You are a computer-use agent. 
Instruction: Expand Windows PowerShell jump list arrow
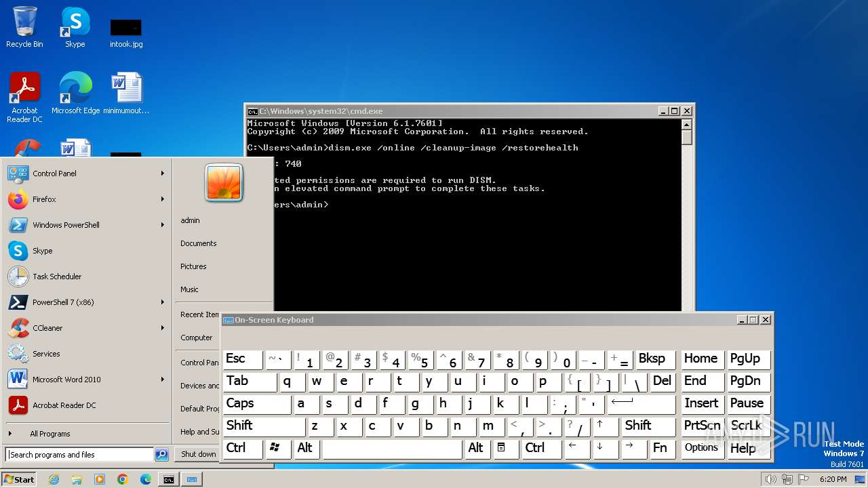pyautogui.click(x=163, y=225)
